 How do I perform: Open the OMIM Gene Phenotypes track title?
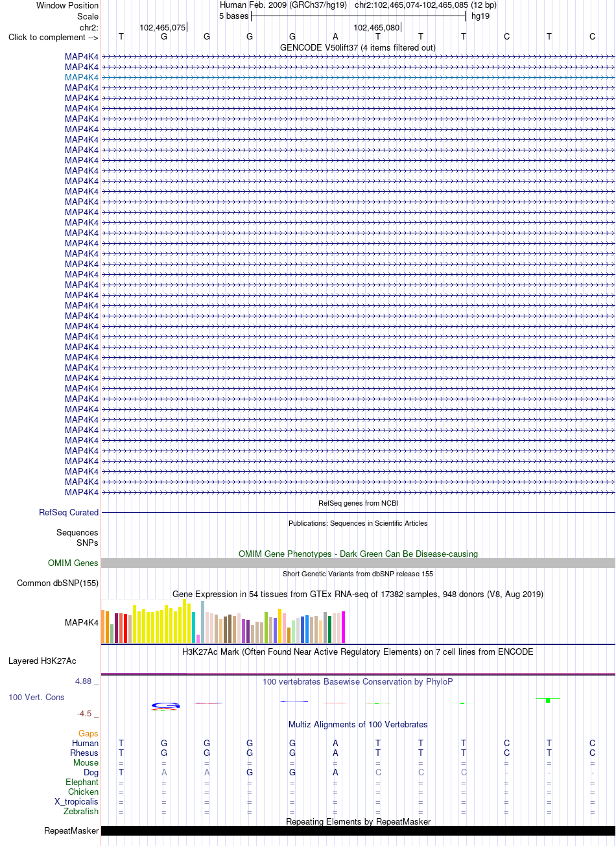[358, 554]
